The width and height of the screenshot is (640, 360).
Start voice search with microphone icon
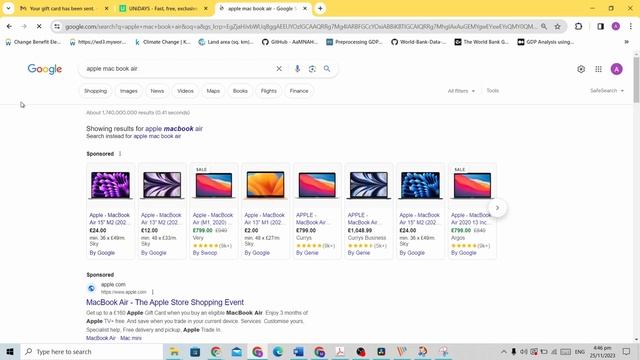click(x=297, y=69)
